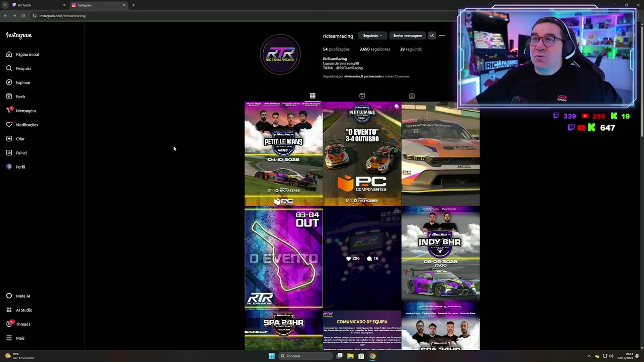
Task: Open the weather widget in taskbar
Action: point(20,356)
